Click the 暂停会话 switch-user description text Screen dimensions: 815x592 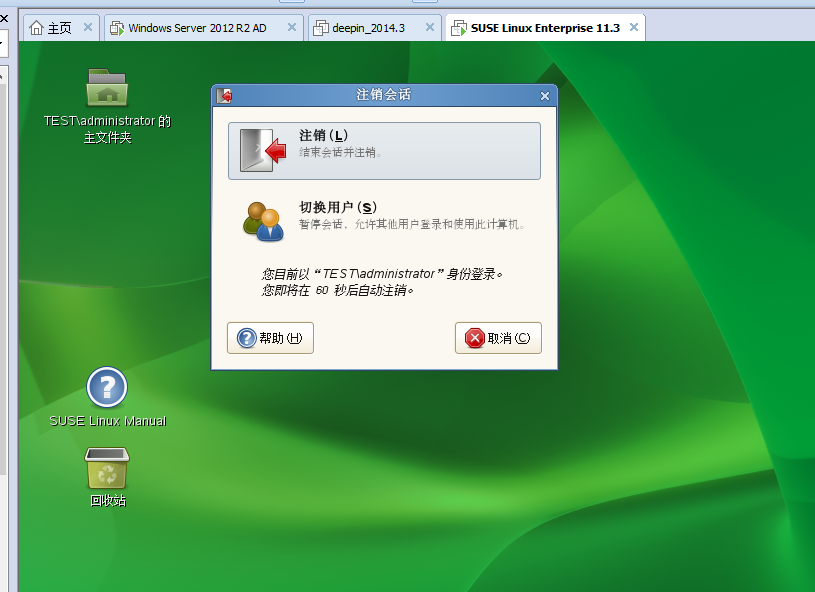[412, 224]
